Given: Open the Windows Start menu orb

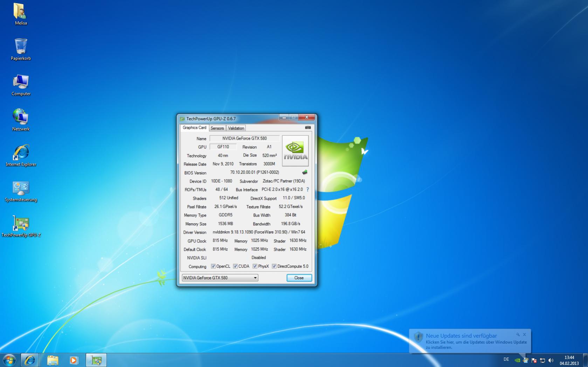Looking at the screenshot, I should [9, 360].
